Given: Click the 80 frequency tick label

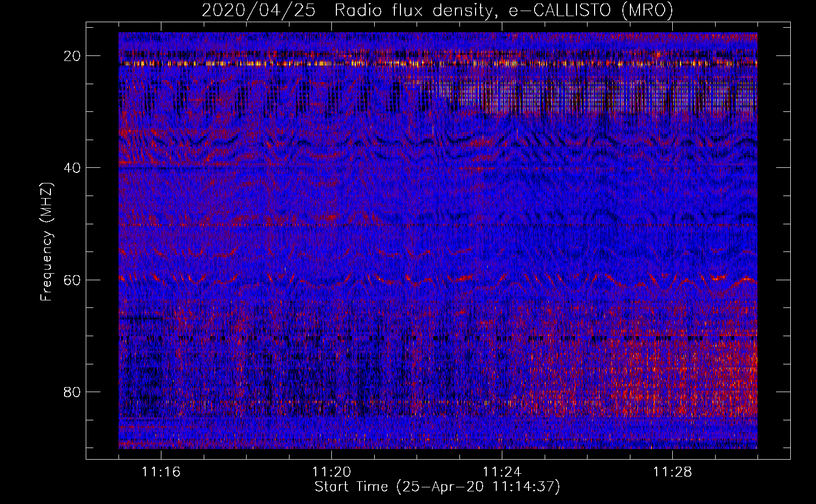Looking at the screenshot, I should coord(73,392).
